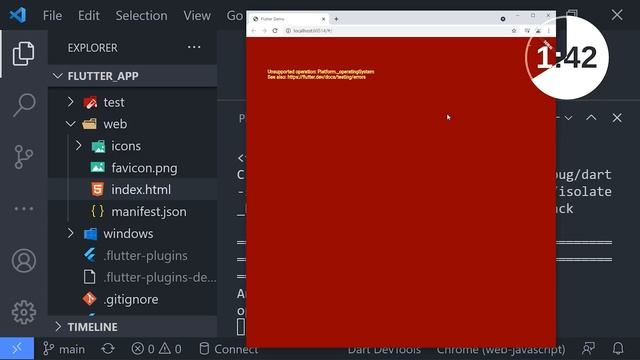Click the Chrome reload button
The height and width of the screenshot is (360, 640).
[275, 31]
